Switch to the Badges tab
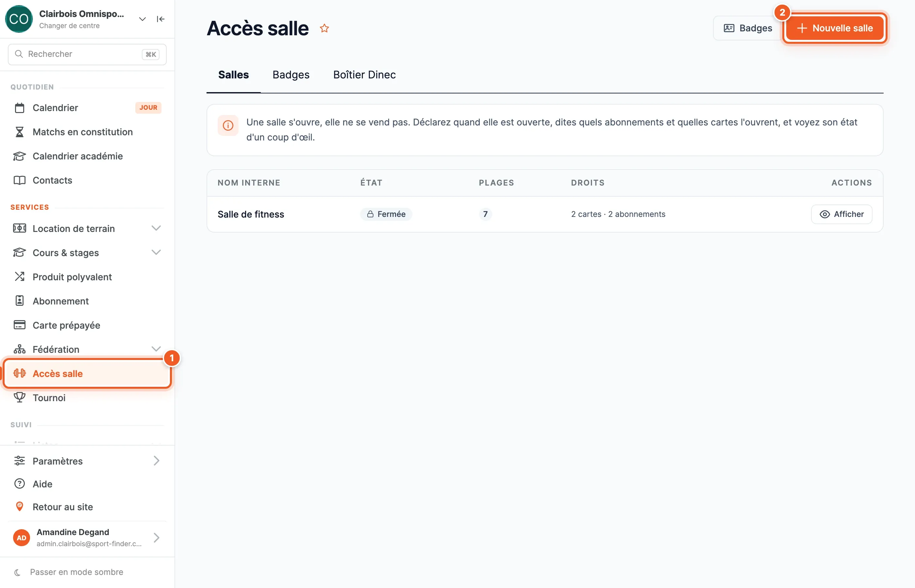Image resolution: width=915 pixels, height=588 pixels. (291, 75)
